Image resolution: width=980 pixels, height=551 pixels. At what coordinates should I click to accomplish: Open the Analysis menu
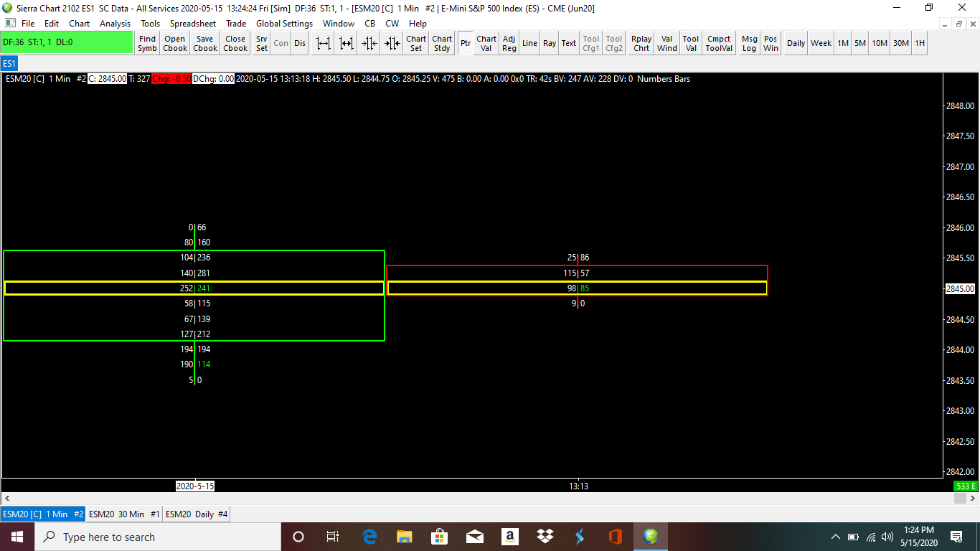tap(116, 24)
